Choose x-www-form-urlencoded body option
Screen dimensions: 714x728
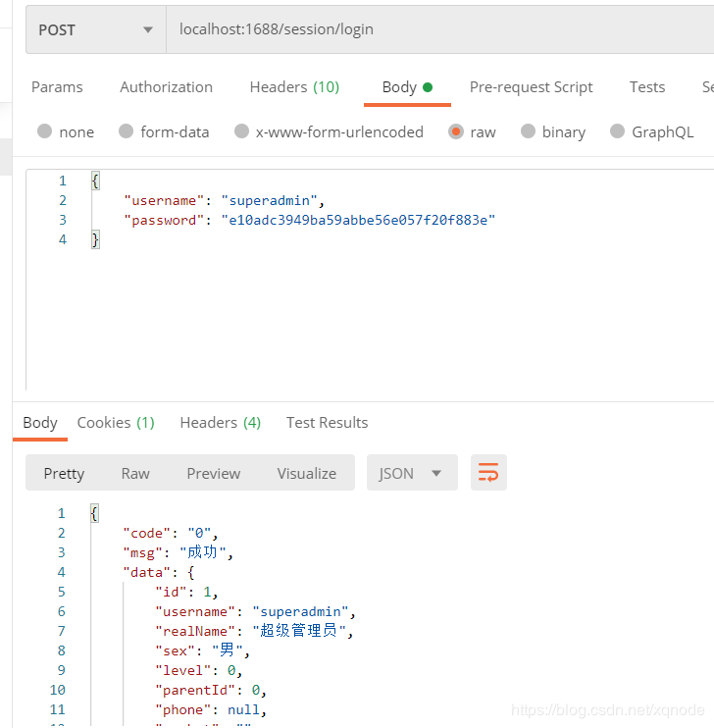point(241,131)
